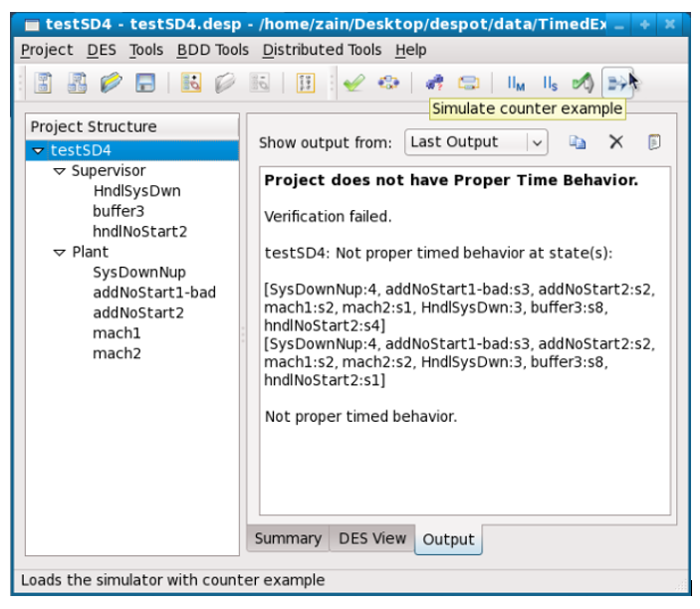The width and height of the screenshot is (700, 609).
Task: Open the Distributed Tools menu
Action: click(x=323, y=50)
